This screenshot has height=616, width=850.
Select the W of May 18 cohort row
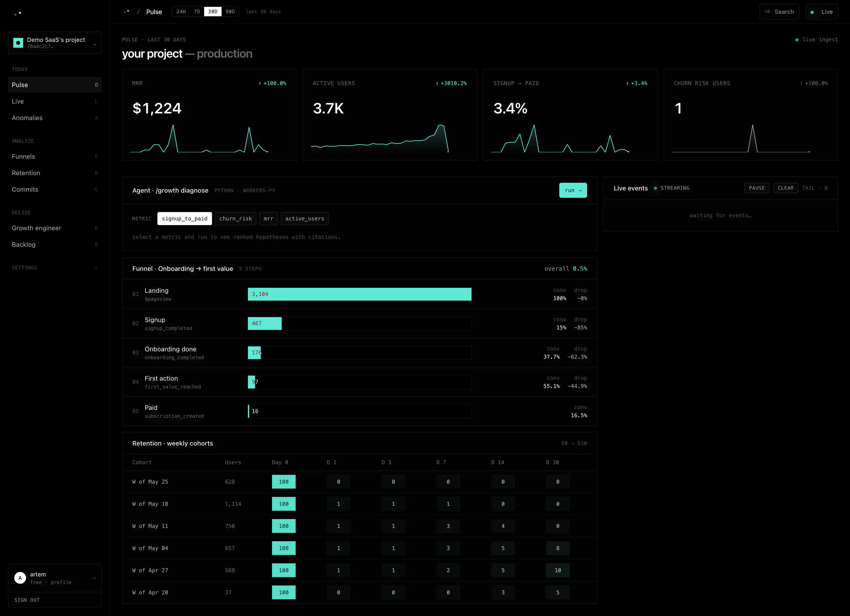coord(359,504)
